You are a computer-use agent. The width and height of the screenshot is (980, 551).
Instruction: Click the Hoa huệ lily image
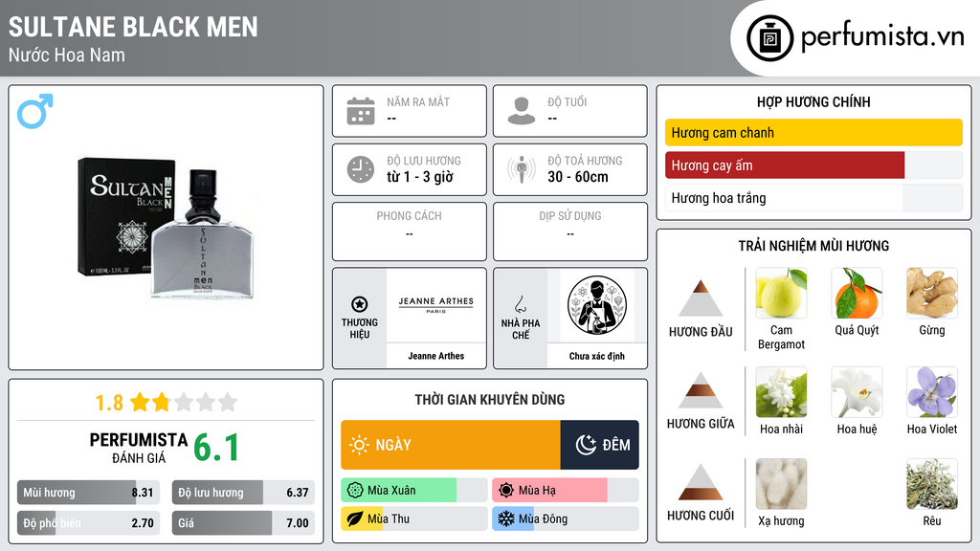coord(857,391)
